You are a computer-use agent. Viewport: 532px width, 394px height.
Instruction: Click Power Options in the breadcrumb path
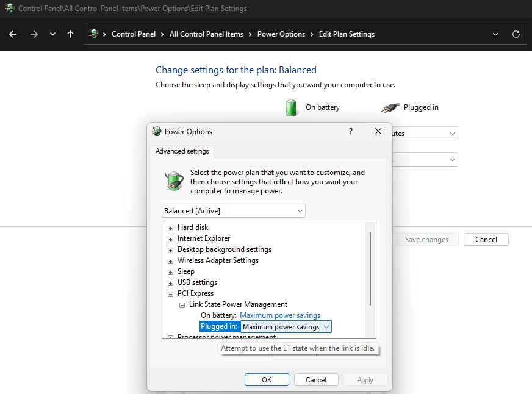(281, 34)
